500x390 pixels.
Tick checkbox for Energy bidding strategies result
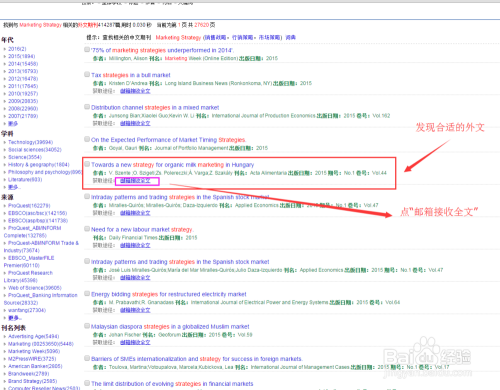(x=87, y=293)
